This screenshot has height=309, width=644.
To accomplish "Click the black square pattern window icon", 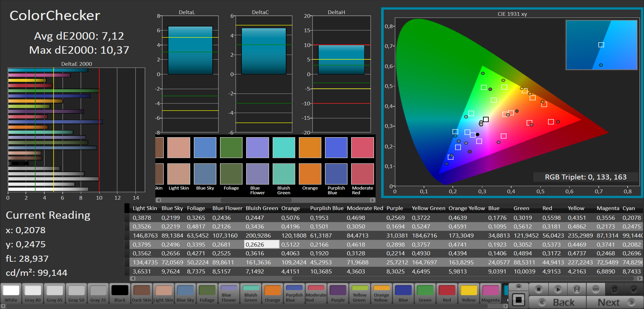I will pyautogui.click(x=519, y=299).
